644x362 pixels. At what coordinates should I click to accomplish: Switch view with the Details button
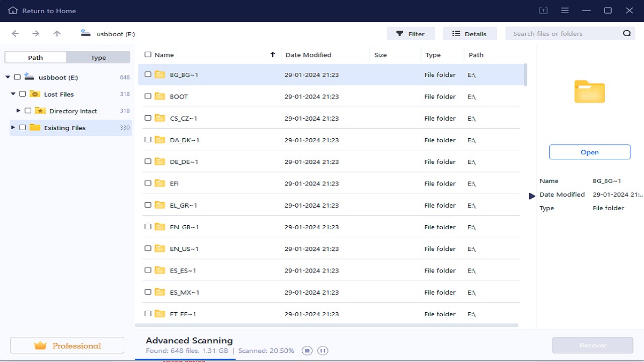(470, 34)
